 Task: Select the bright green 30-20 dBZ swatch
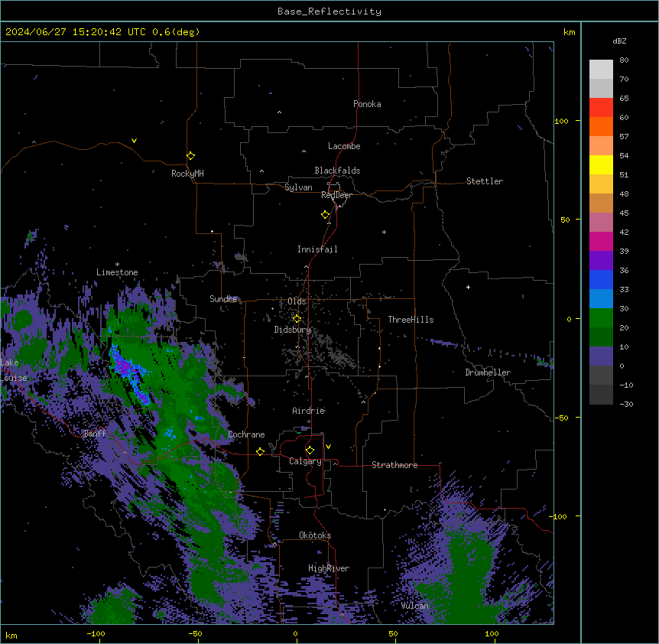tap(601, 318)
